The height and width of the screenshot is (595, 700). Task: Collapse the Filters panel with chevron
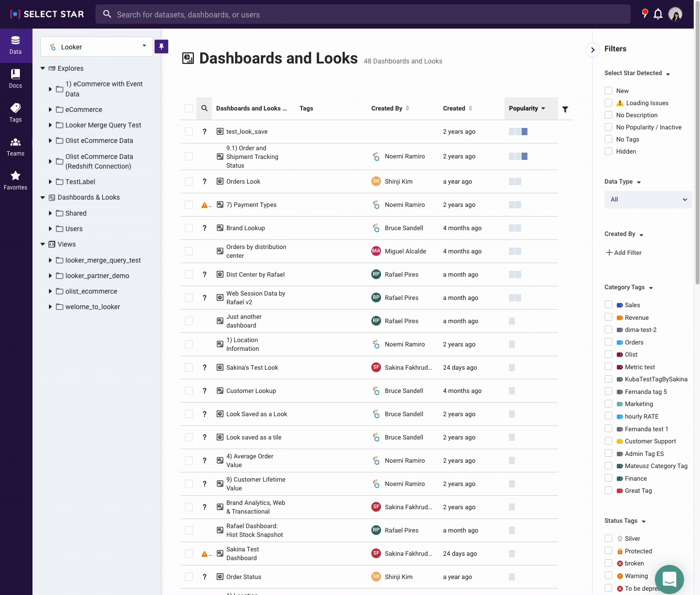click(x=592, y=49)
